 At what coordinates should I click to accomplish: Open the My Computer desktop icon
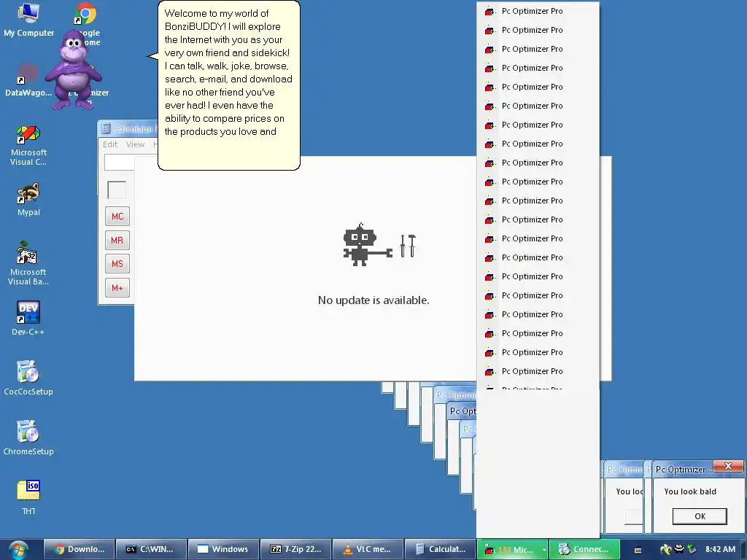click(x=28, y=20)
